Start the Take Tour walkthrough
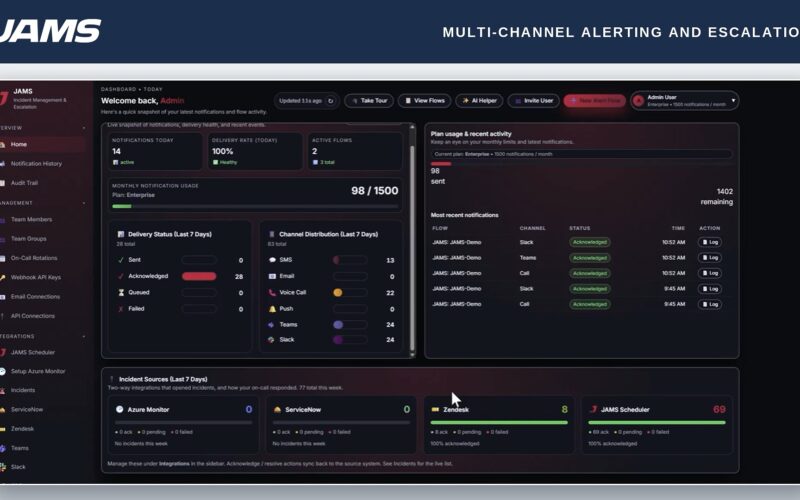Image resolution: width=800 pixels, height=500 pixels. 369,101
